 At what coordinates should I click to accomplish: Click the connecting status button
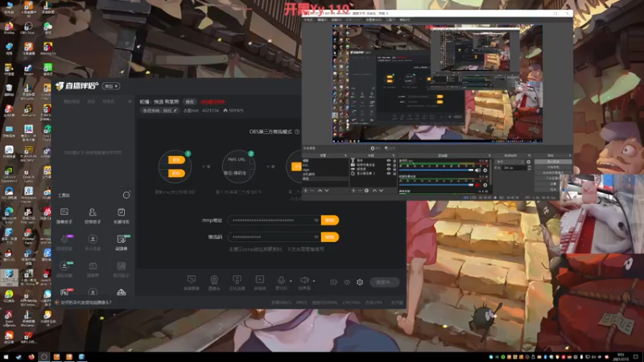click(x=384, y=282)
